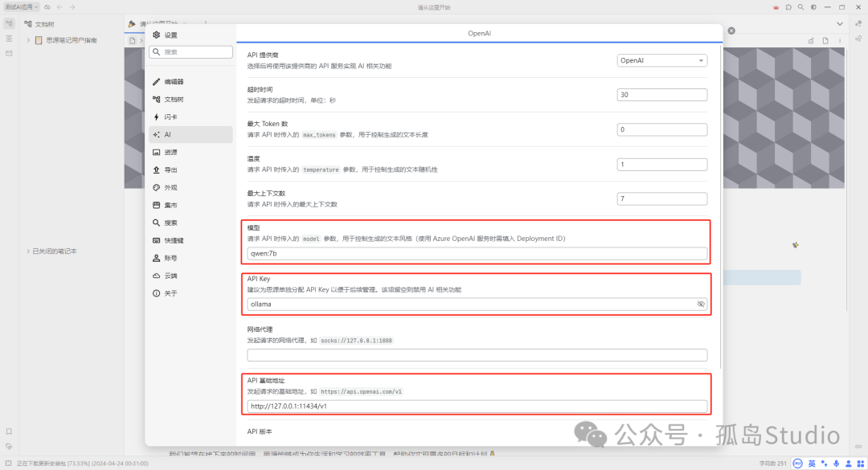This screenshot has width=868, height=470.
Task: Open the 快捷键 settings section
Action: tap(190, 240)
